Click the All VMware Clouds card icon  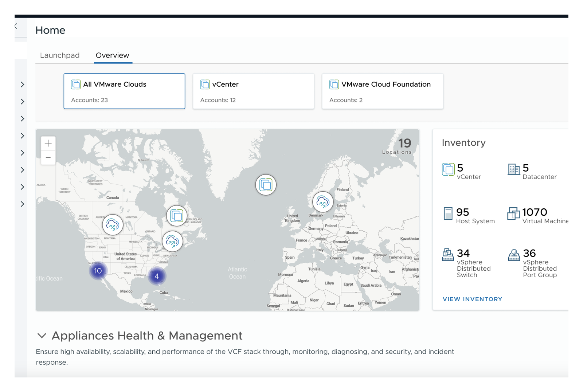coord(76,85)
